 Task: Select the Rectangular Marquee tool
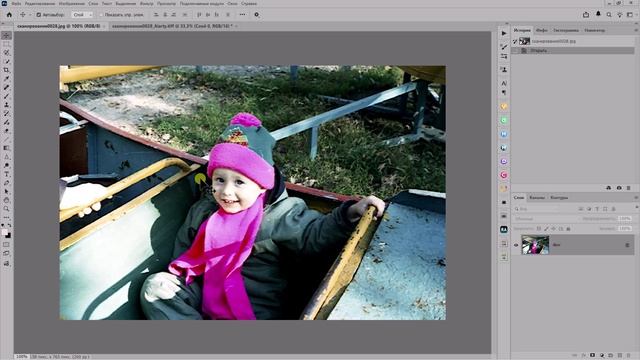coord(6,44)
